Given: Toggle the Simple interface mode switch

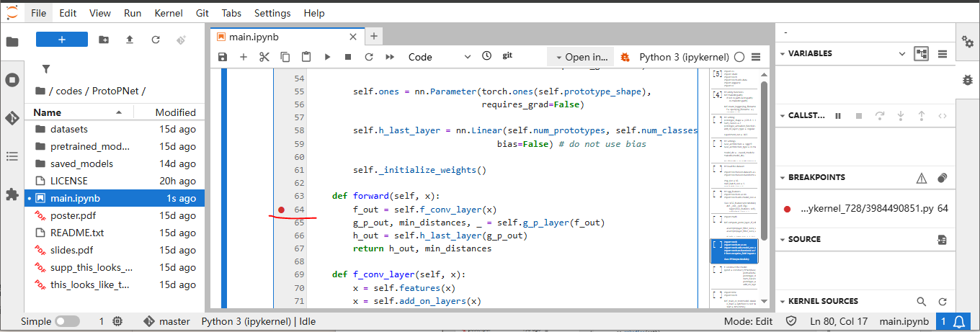Looking at the screenshot, I should point(67,321).
